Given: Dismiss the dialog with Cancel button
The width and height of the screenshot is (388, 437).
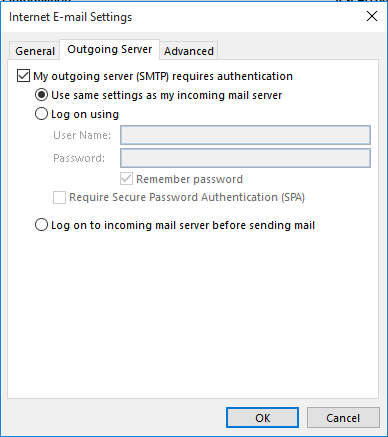Looking at the screenshot, I should click(343, 418).
